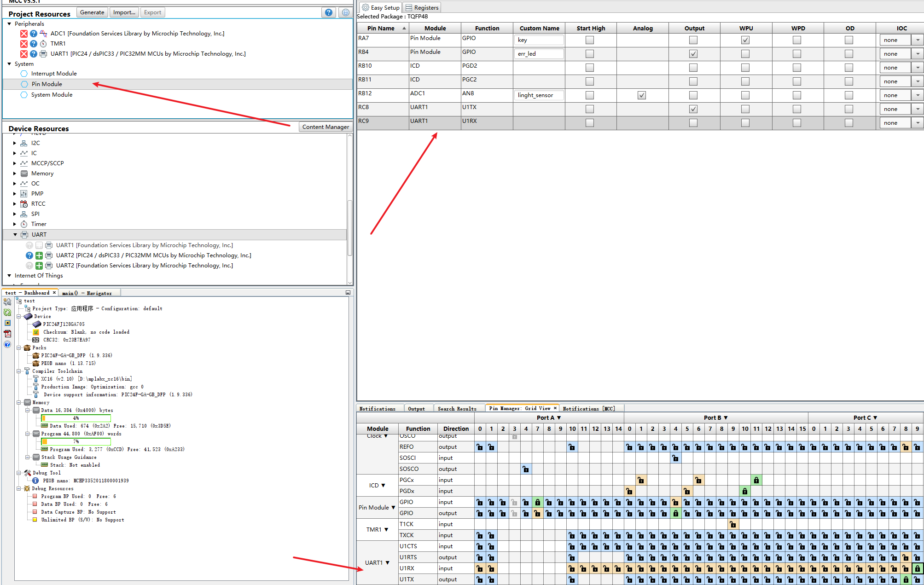Edit custom name field 'err_led'
924x585 pixels.
[539, 54]
